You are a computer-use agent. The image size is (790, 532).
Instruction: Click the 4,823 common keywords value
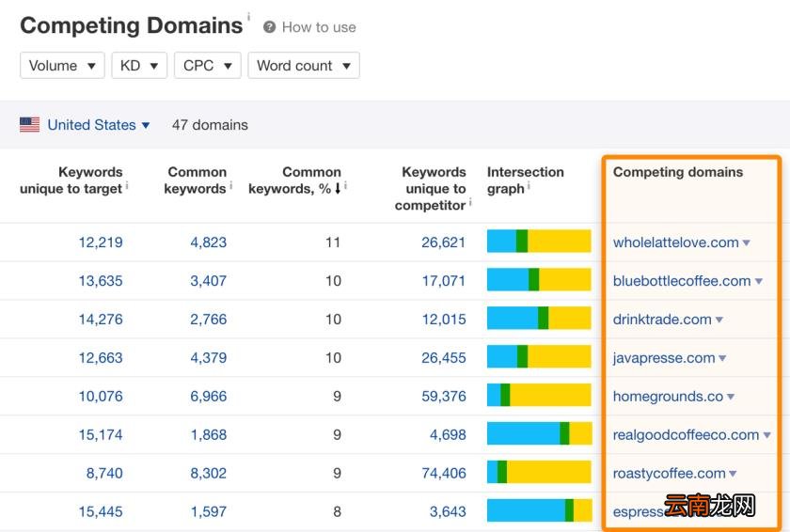208,243
